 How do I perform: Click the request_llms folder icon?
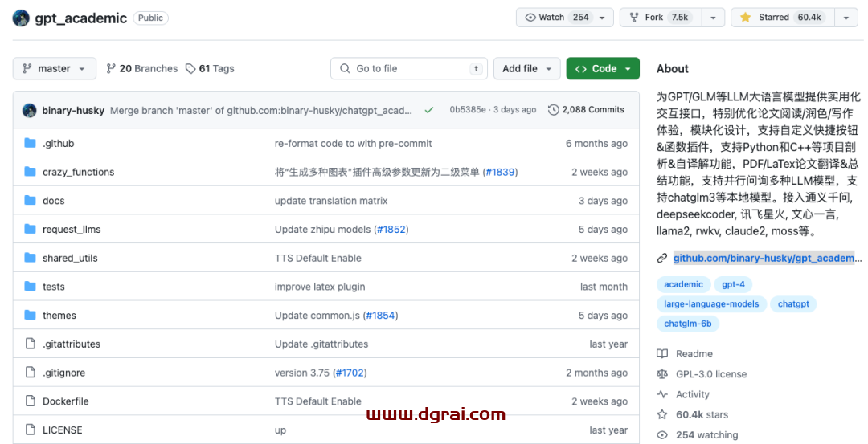click(x=31, y=229)
